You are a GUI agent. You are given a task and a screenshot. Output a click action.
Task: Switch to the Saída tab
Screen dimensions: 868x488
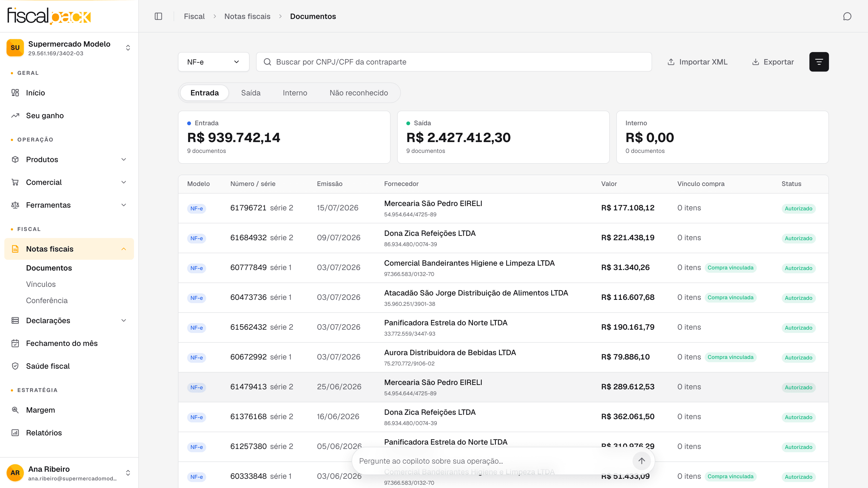pos(251,93)
